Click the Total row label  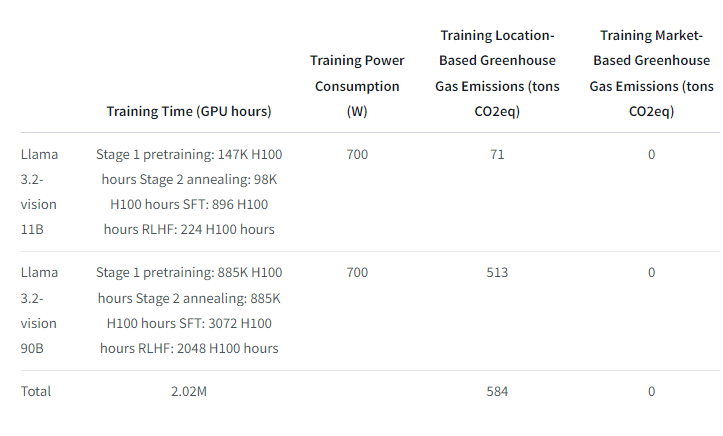(36, 391)
